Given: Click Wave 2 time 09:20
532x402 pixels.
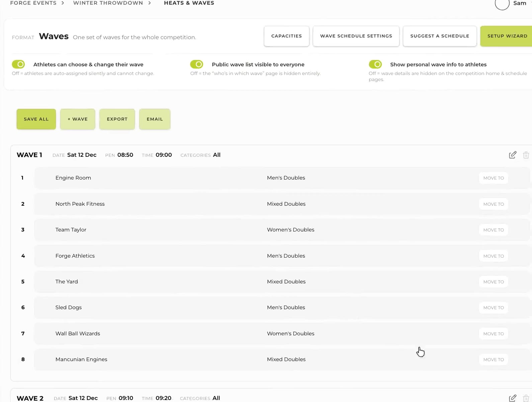Looking at the screenshot, I should (163, 398).
